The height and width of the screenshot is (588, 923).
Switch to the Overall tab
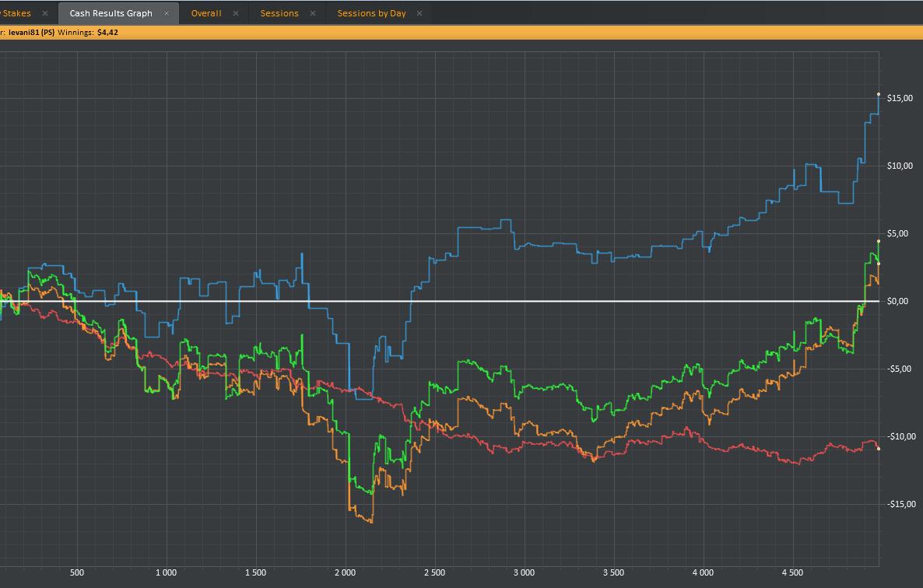206,13
